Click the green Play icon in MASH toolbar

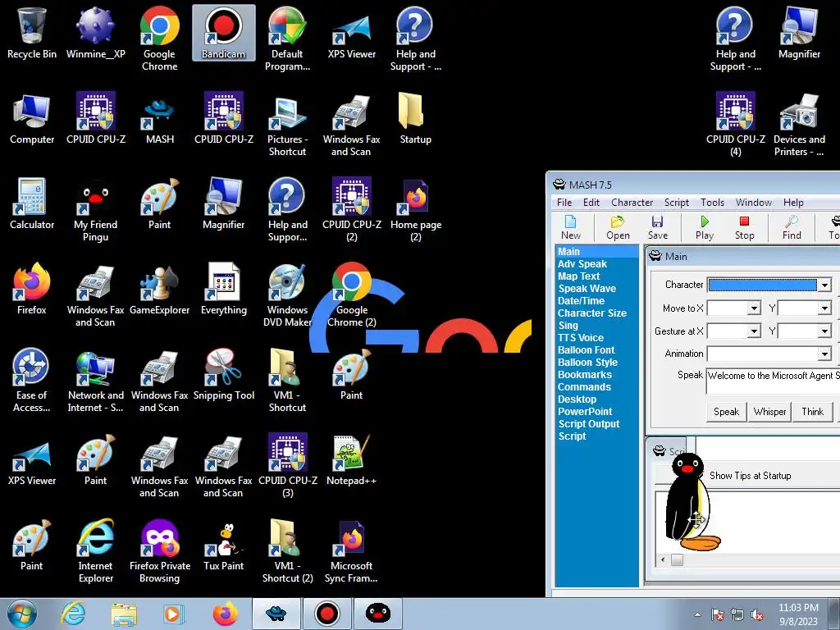(x=705, y=227)
